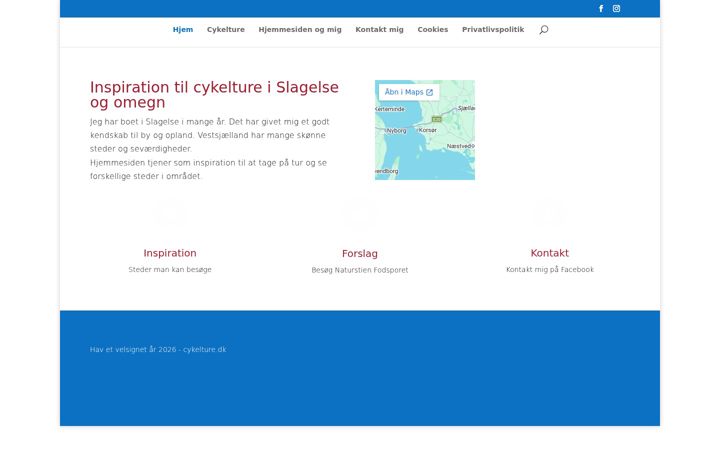Click text 'Kontakt mig på Facebook'
Image resolution: width=720 pixels, height=450 pixels.
point(550,270)
